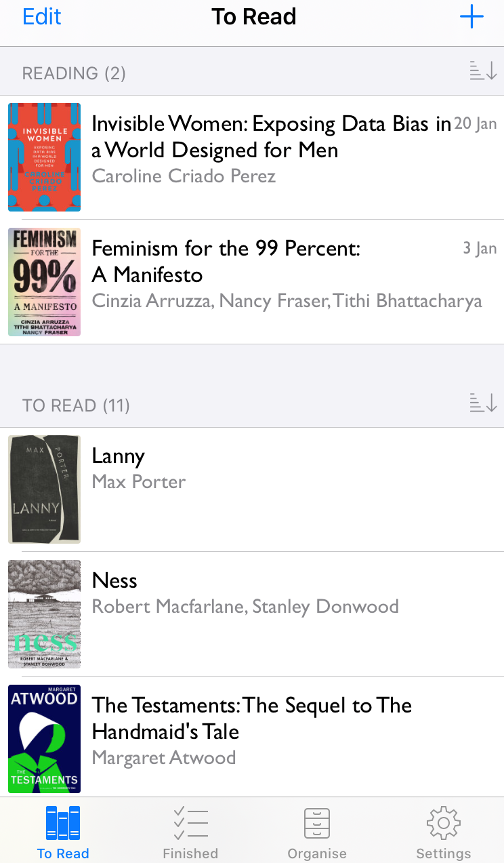Open sort options for the Reading section
This screenshot has height=863, width=504.
483,71
